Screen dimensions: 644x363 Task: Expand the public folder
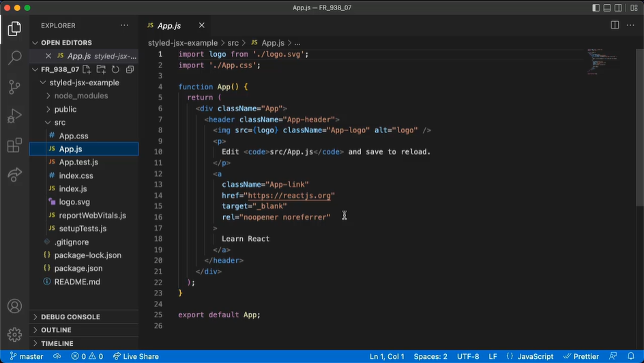point(84,109)
